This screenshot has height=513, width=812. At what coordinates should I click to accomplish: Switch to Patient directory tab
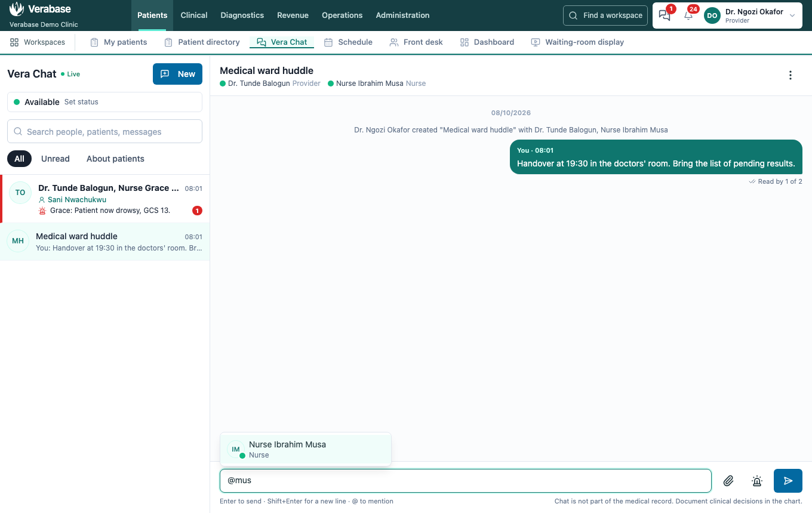(x=202, y=42)
